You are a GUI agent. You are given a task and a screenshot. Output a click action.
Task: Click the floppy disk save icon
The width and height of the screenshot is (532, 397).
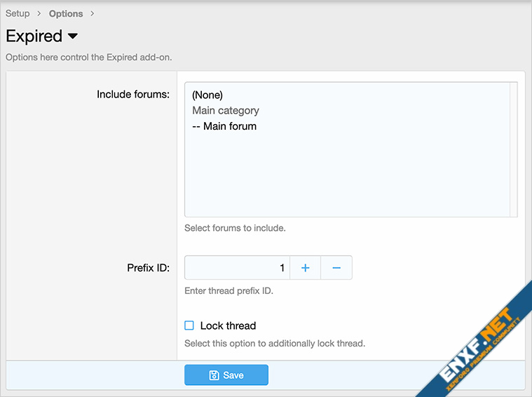(214, 375)
